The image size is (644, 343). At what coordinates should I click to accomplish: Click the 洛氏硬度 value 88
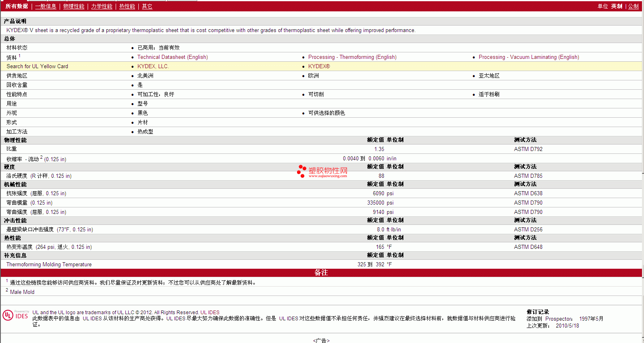click(381, 176)
